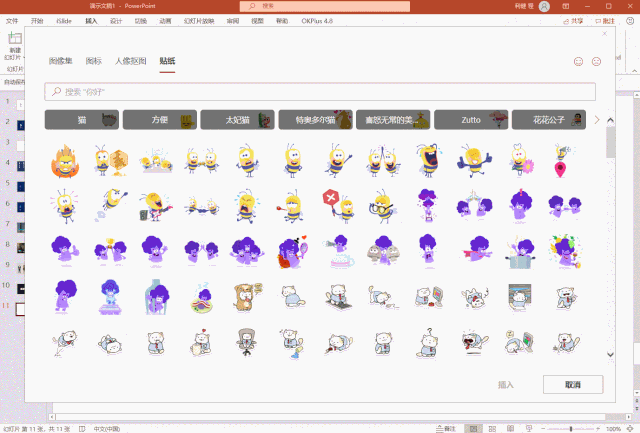Click sticker list scroll down arrow

610,354
